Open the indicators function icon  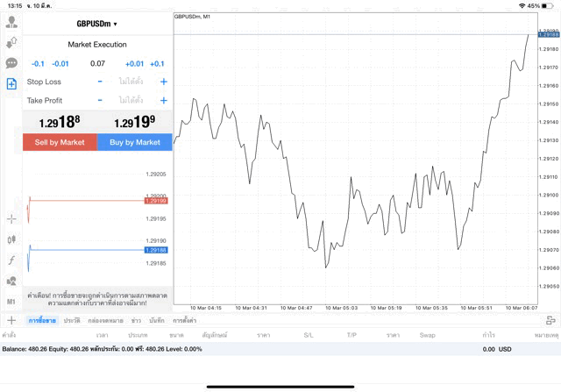[11, 260]
